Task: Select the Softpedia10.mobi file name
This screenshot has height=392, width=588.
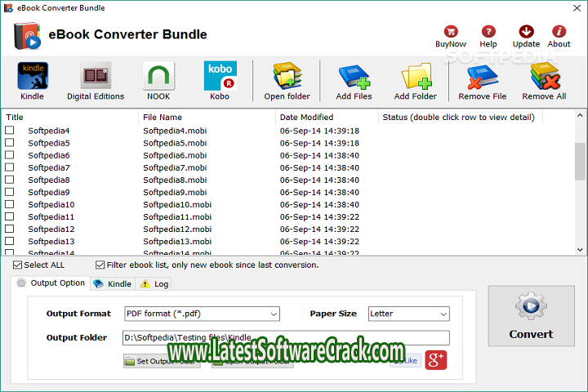Action: 177,204
